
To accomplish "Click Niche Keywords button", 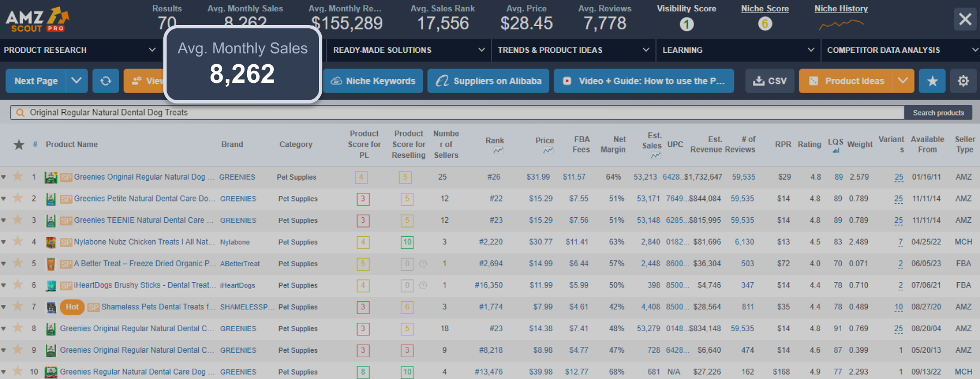I will tap(373, 81).
